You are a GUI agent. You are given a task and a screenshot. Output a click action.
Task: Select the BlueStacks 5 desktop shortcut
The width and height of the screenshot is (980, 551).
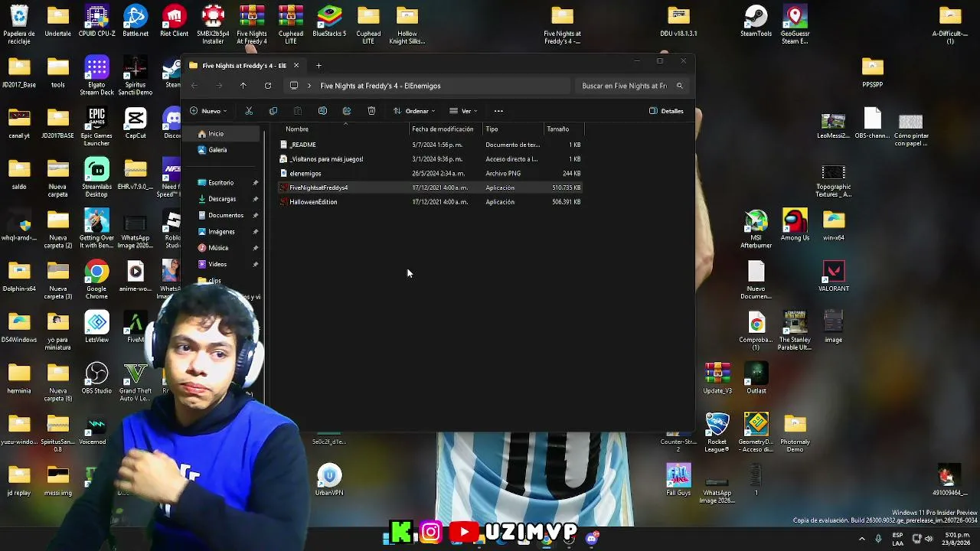(x=329, y=21)
